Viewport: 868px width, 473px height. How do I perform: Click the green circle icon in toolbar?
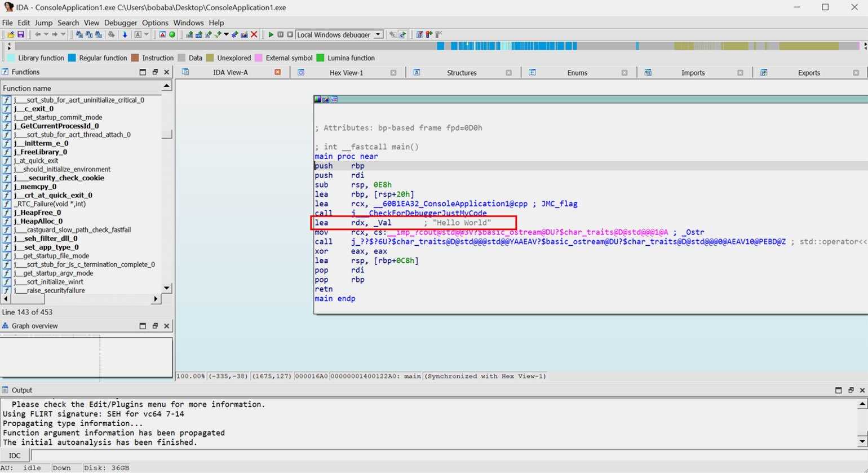tap(172, 34)
